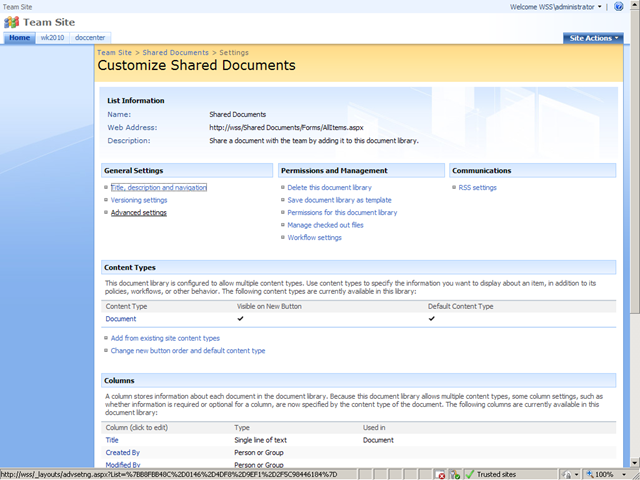640x480 pixels.
Task: Open the blue help question mark icon
Action: point(619,7)
